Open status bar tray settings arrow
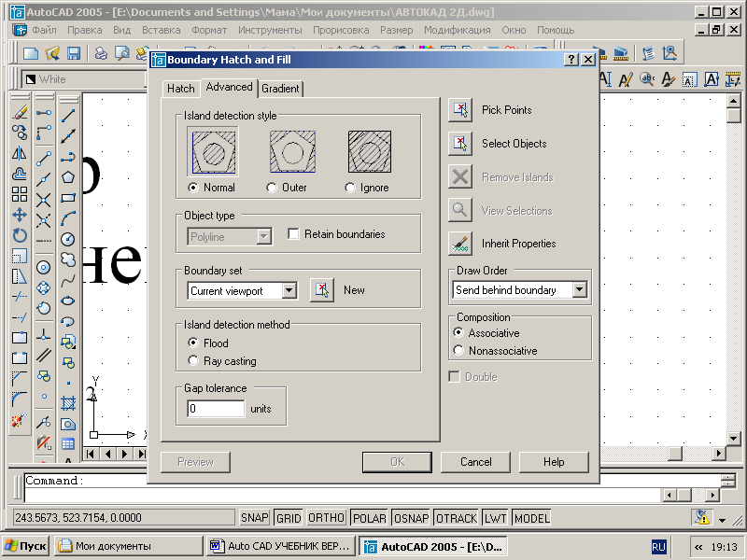 (722, 520)
